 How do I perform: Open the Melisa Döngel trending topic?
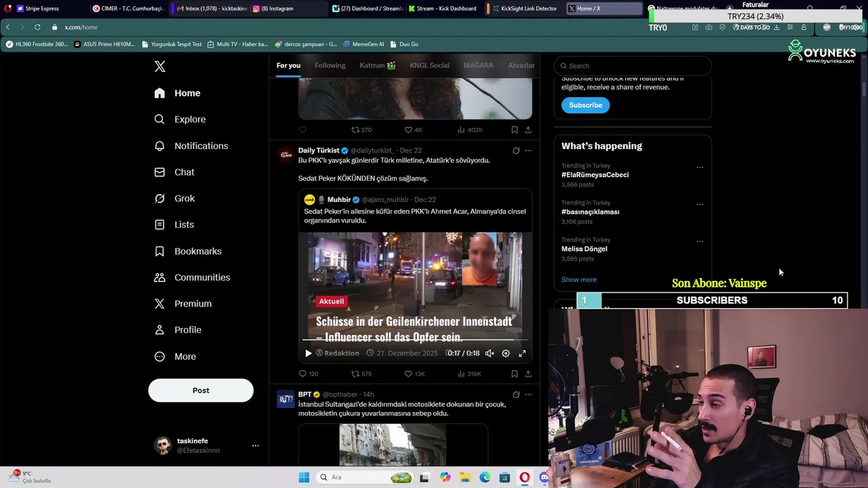(x=585, y=249)
